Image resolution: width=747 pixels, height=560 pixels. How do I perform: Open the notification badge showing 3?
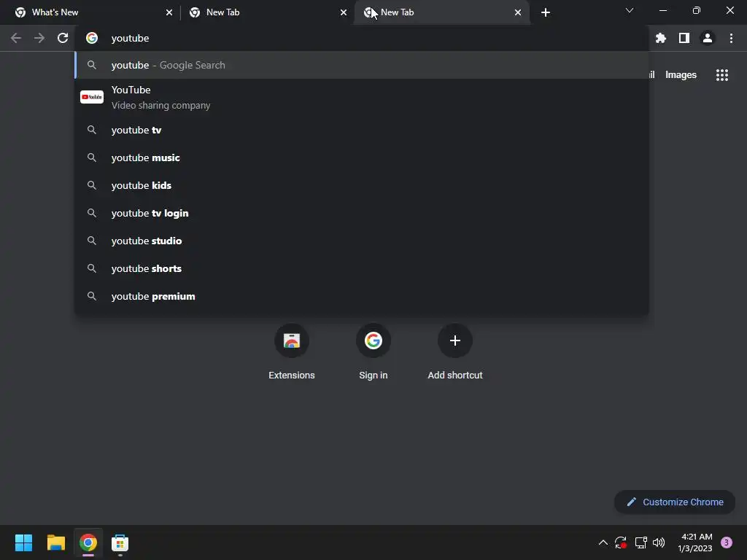(x=727, y=542)
